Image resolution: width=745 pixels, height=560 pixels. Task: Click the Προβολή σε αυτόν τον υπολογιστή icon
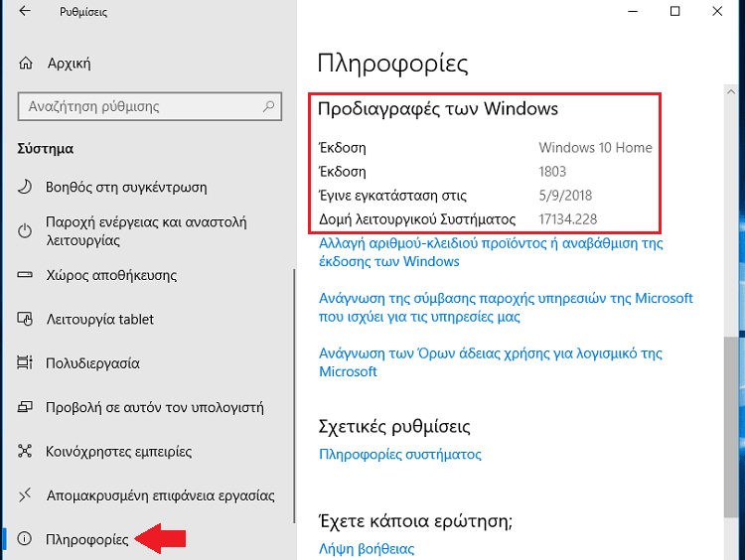pyautogui.click(x=25, y=407)
